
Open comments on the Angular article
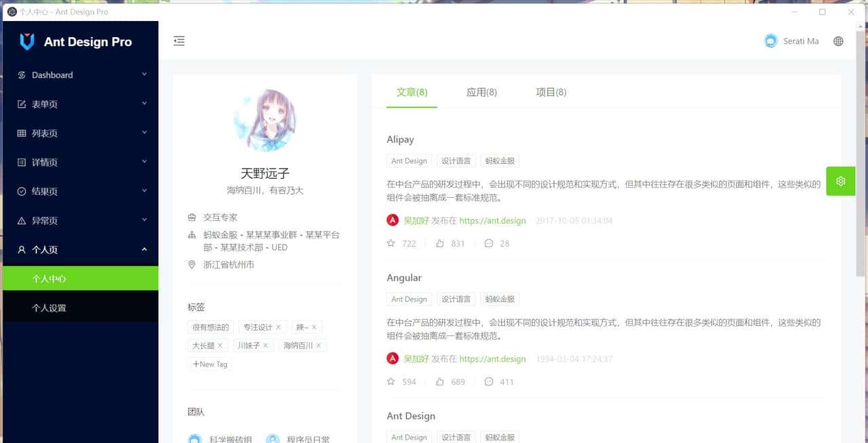click(x=489, y=381)
